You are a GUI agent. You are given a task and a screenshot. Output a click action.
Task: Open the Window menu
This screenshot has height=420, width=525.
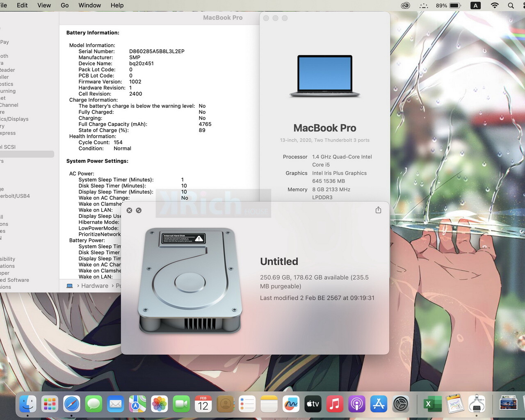(90, 5)
